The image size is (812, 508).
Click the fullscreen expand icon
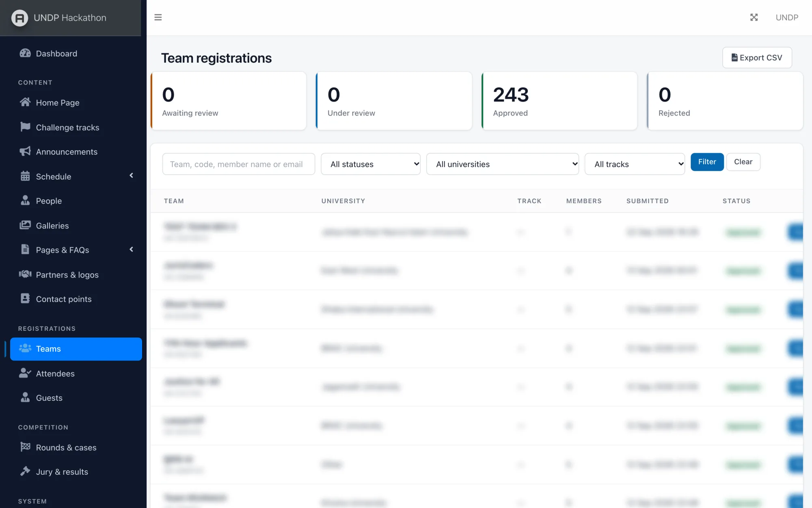tap(754, 17)
